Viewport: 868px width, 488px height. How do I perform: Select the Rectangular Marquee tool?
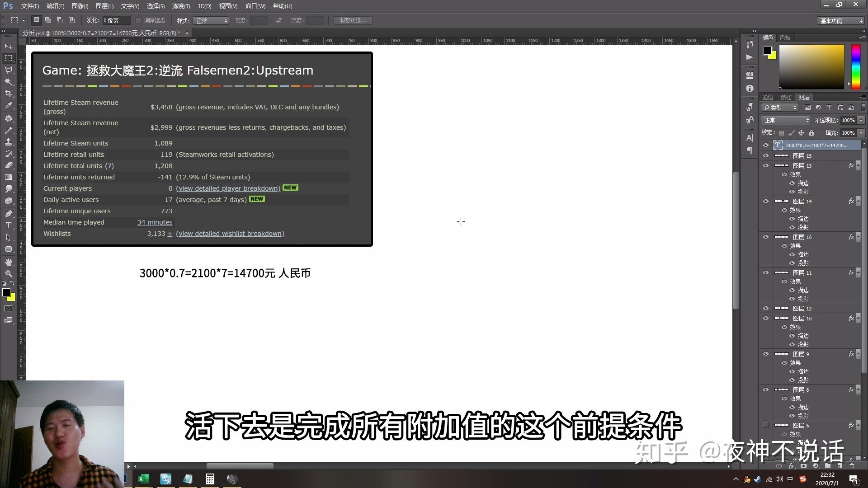pyautogui.click(x=9, y=58)
